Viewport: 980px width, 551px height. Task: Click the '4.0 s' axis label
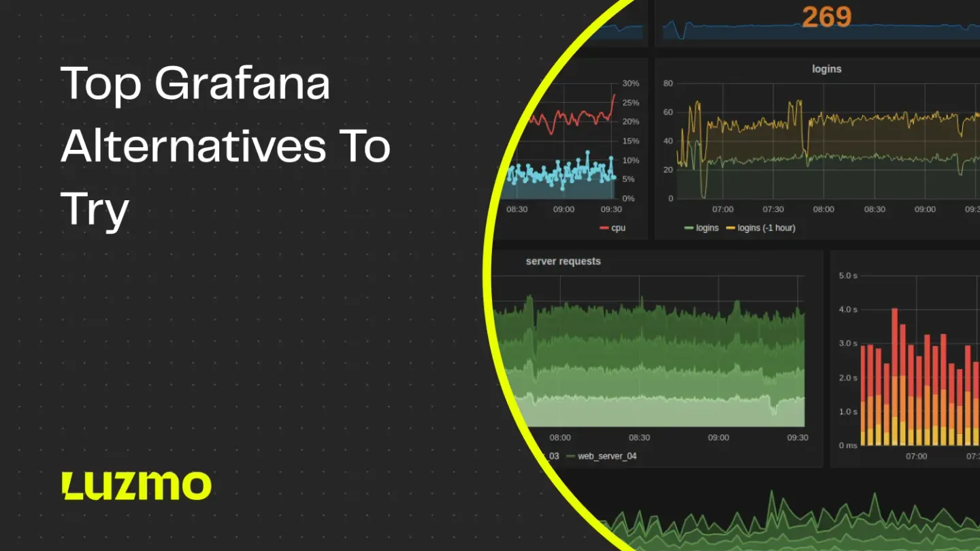pyautogui.click(x=848, y=309)
